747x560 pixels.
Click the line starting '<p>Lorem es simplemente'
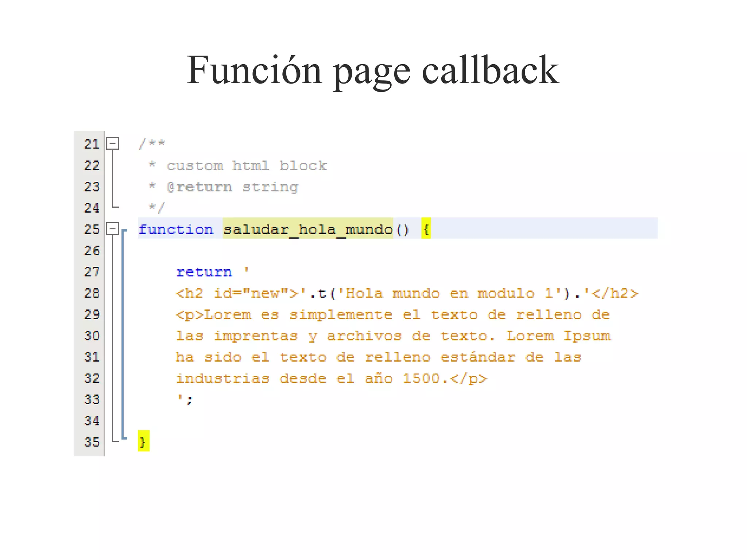(393, 315)
